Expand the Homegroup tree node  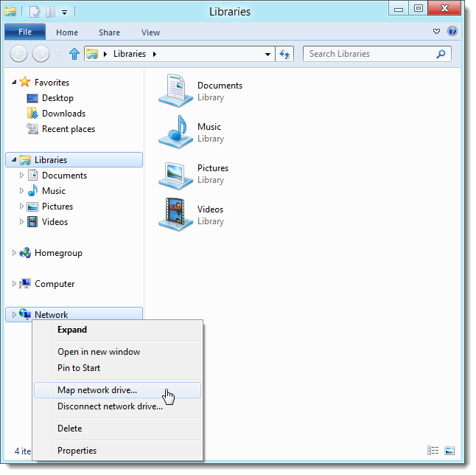point(14,253)
